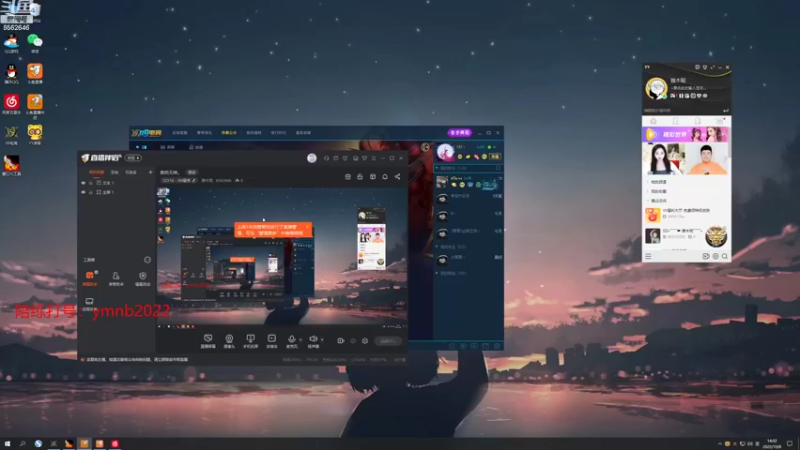This screenshot has width=800, height=450.
Task: Click yellow button beside 09 profile icons
Action: pos(495,157)
